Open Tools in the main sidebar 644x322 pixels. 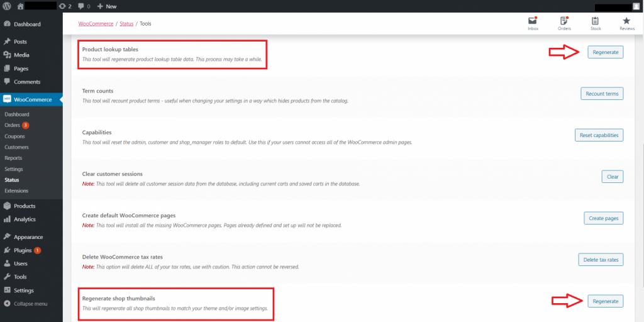click(x=31, y=277)
